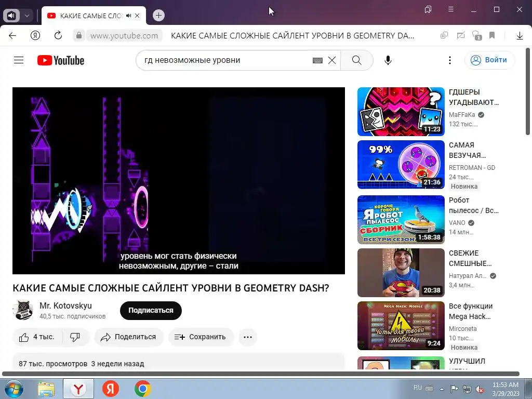Open the Mr. Kotovskyu channel name link
The height and width of the screenshot is (399, 532).
(65, 305)
